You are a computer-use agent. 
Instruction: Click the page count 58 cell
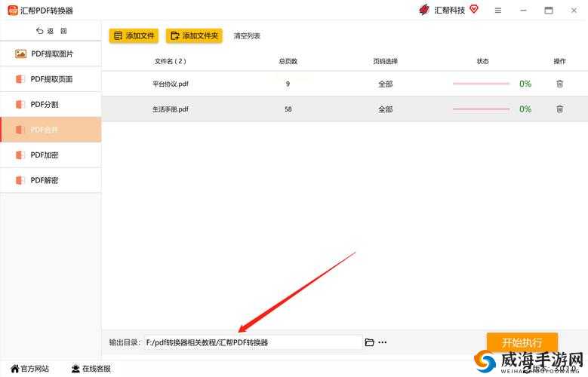[288, 109]
